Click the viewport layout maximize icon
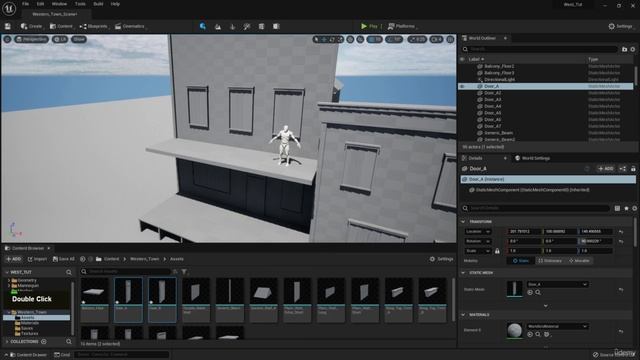The height and width of the screenshot is (360, 640). 450,39
